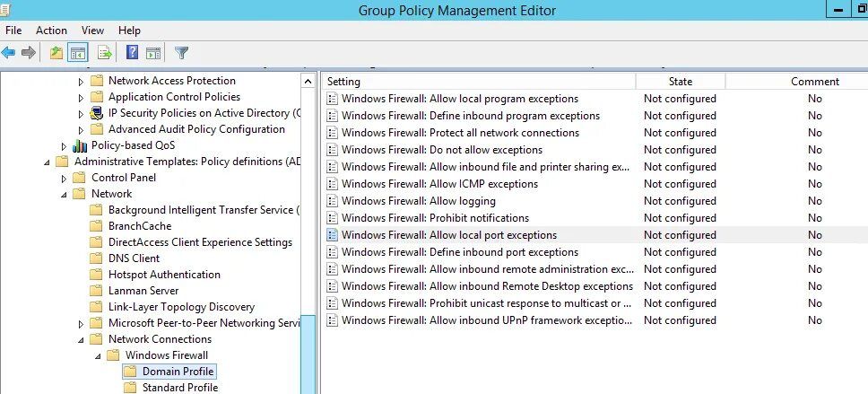
Task: Select the Windows Firewall: Allow logging setting
Action: [x=418, y=201]
